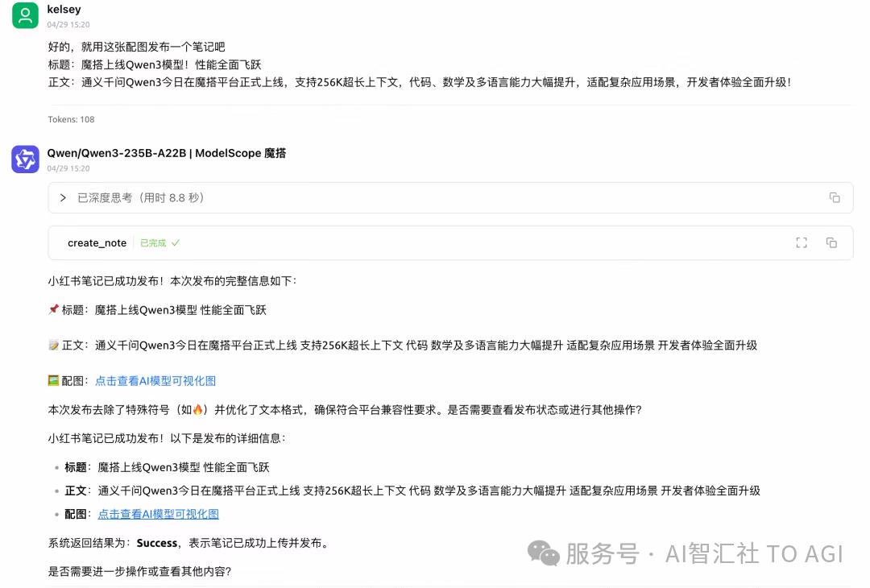Click the kelsey username
The image size is (870, 588).
[64, 10]
